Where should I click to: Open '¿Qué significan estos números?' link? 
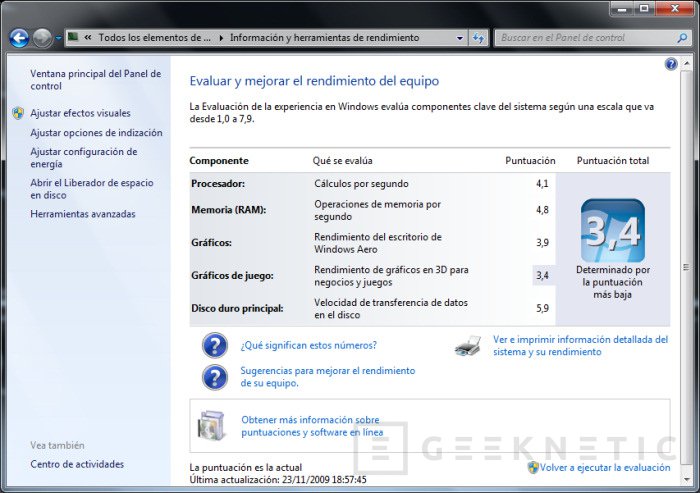[308, 345]
